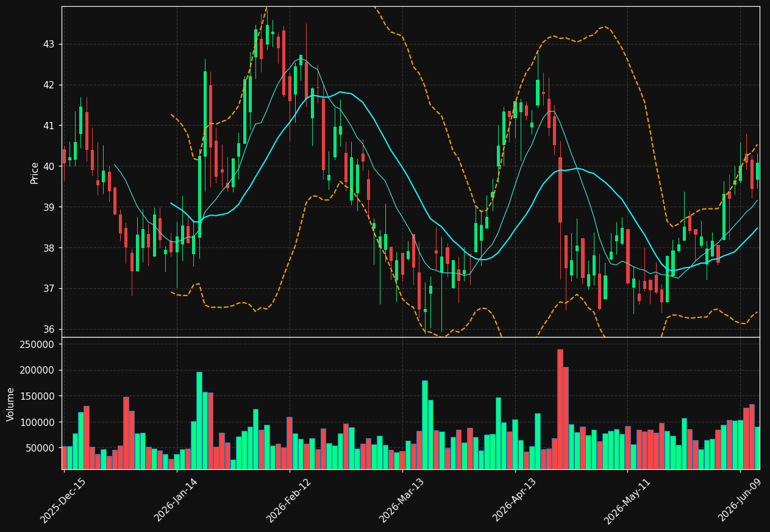This screenshot has width=770, height=532.
Task: Click the volume tick label 150000
Action: tap(38, 396)
